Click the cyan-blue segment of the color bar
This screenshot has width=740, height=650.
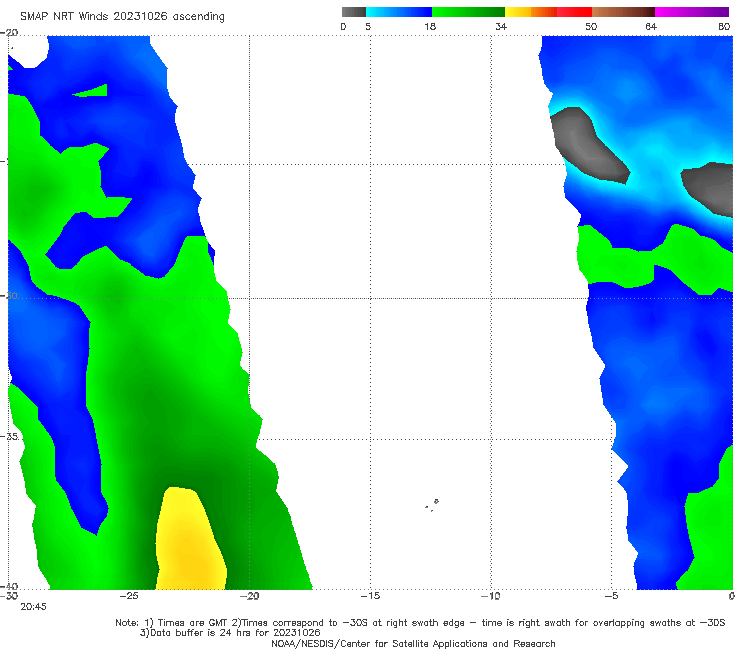pos(399,12)
